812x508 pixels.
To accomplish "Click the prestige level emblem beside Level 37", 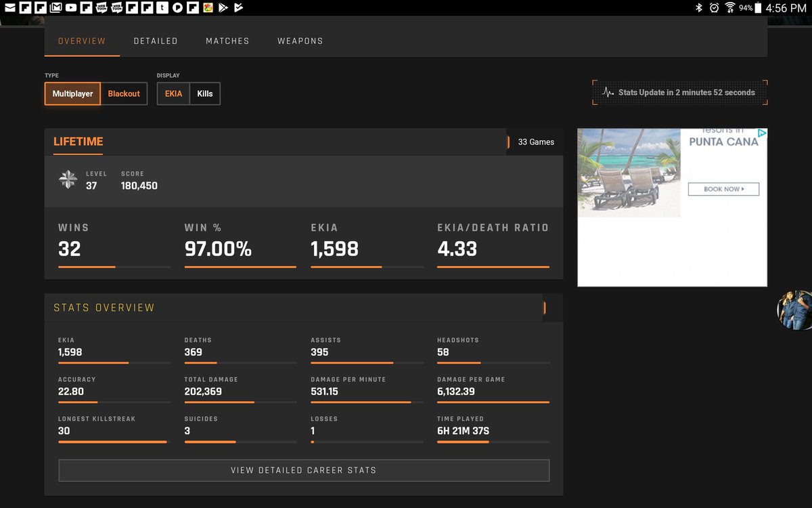I will [x=68, y=179].
